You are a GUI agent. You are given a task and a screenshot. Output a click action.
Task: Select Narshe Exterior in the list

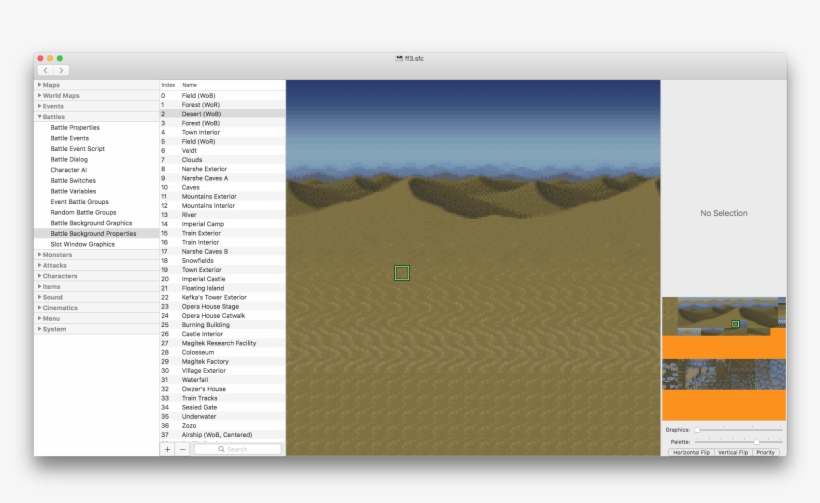204,169
